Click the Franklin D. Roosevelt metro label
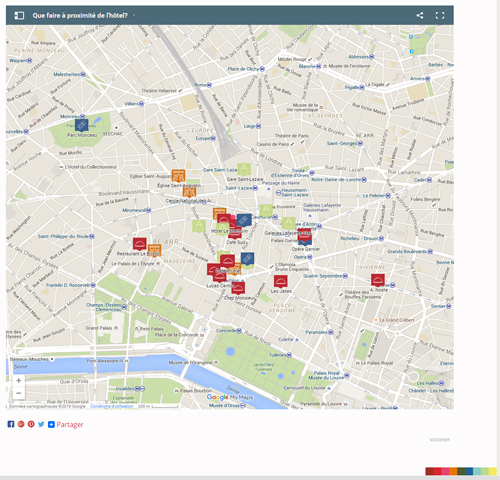 pos(68,285)
